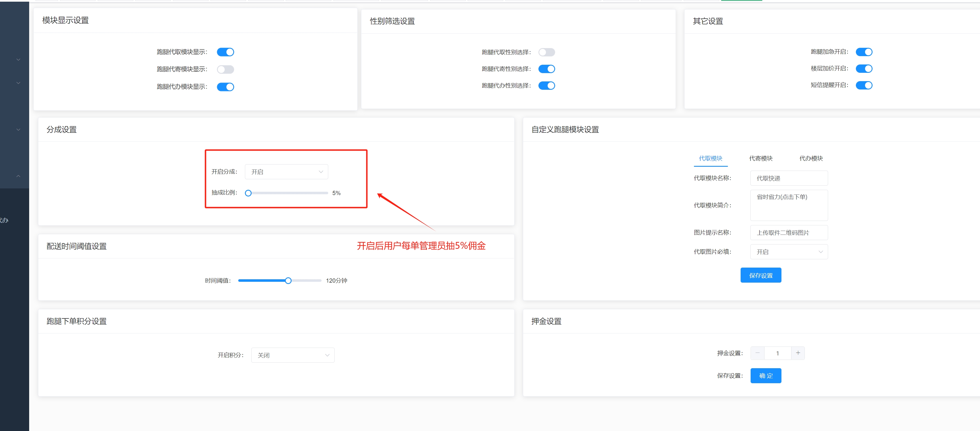Screen dimensions: 980x431
Task: Click the 保存设置 button
Action: click(761, 275)
